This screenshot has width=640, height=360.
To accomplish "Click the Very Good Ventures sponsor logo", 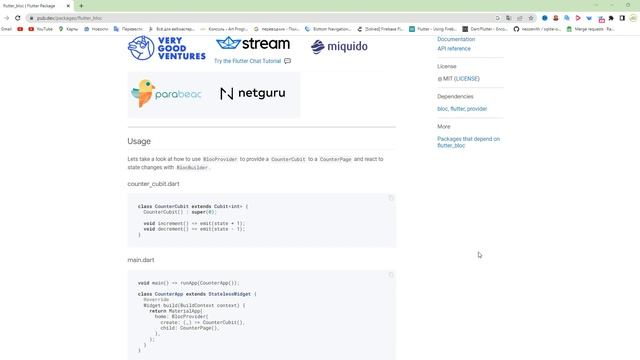I will coord(167,48).
